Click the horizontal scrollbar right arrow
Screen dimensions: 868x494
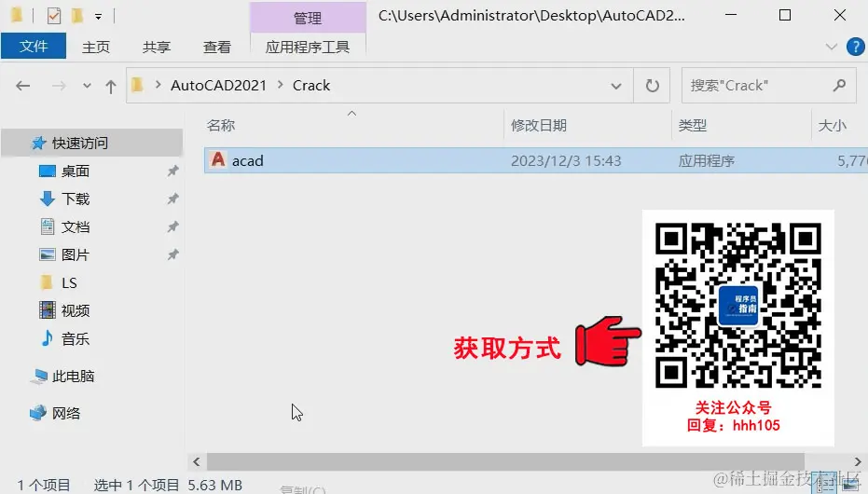click(858, 461)
